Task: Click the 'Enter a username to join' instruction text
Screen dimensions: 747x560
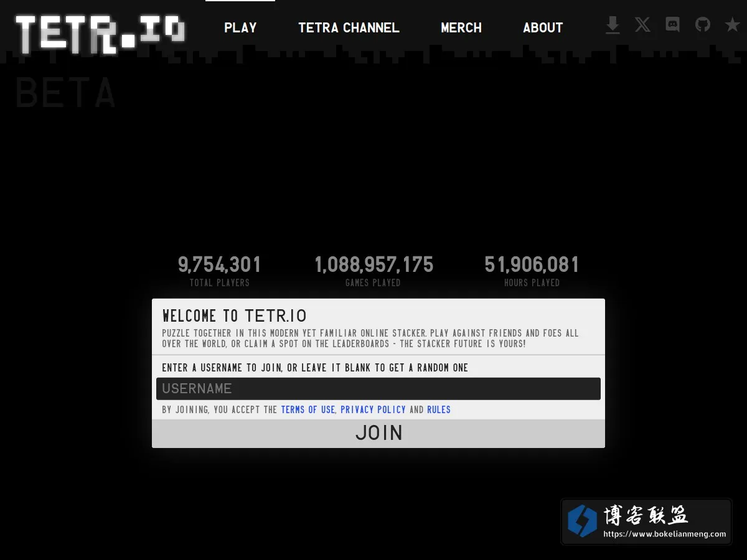Action: coord(315,368)
